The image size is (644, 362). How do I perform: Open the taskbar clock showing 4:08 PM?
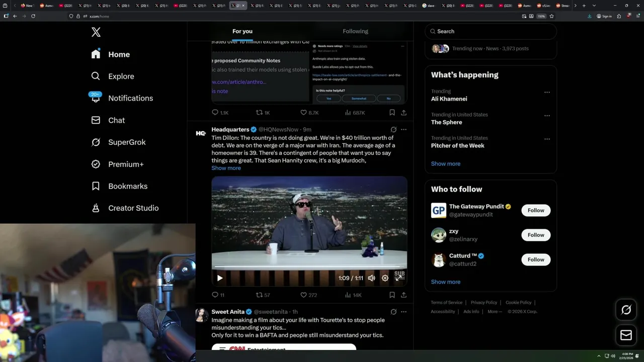coord(627,356)
